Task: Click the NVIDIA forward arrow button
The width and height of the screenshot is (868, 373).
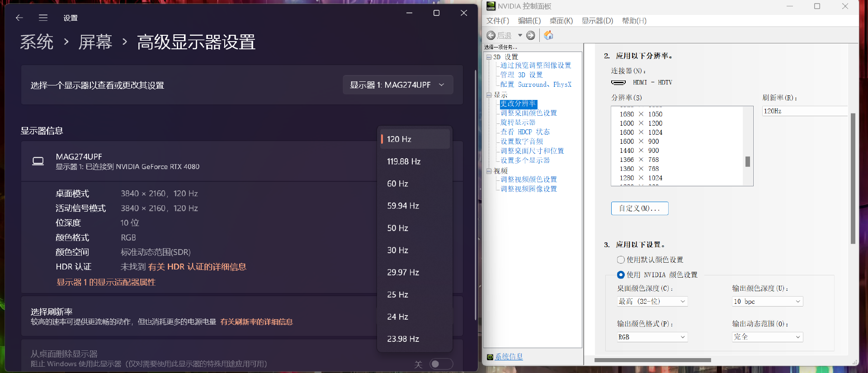Action: pos(531,35)
